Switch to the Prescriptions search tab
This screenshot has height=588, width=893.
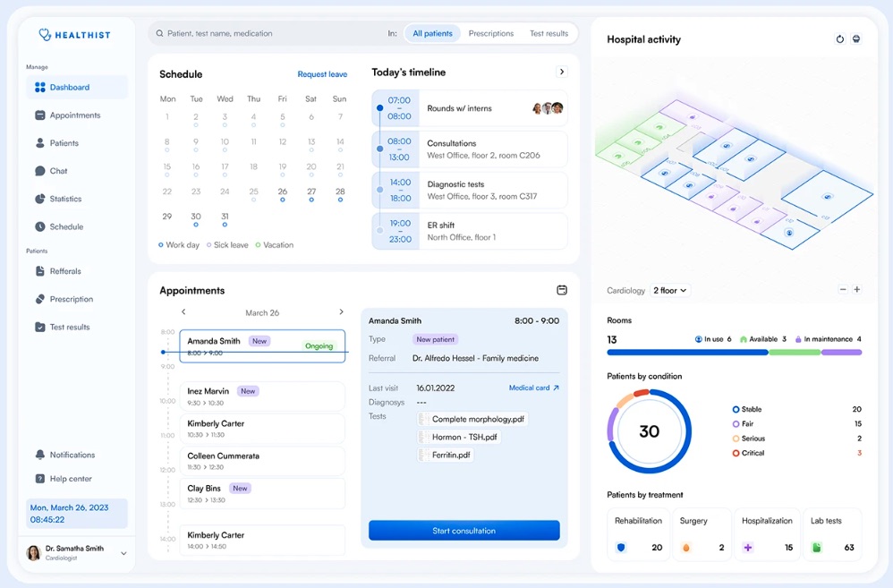[x=490, y=32]
